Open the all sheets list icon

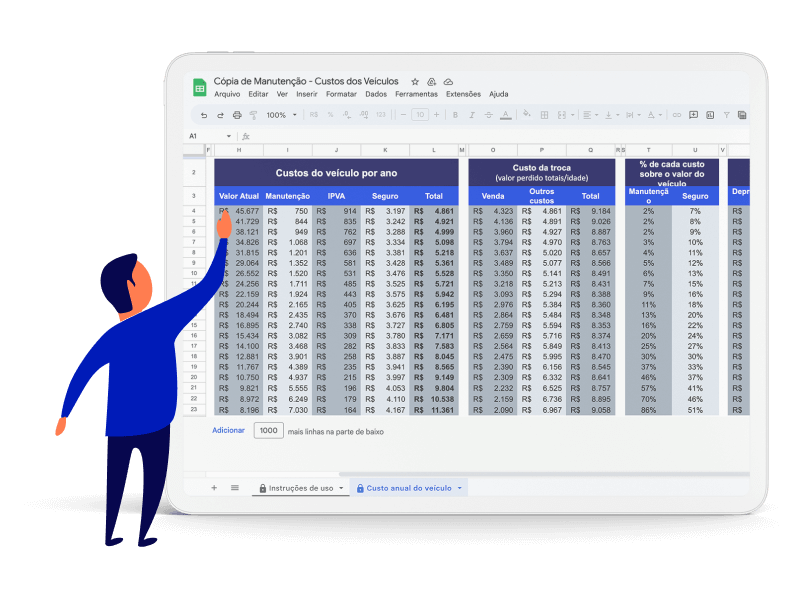pyautogui.click(x=235, y=488)
